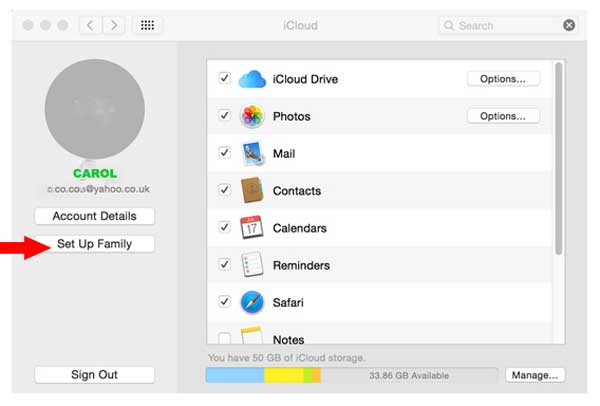Open Account Details
Viewport: 600px width, 406px height.
(x=95, y=216)
